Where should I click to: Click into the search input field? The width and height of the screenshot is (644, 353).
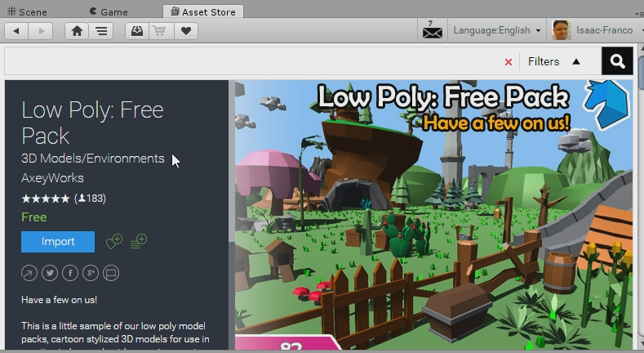tap(252, 61)
